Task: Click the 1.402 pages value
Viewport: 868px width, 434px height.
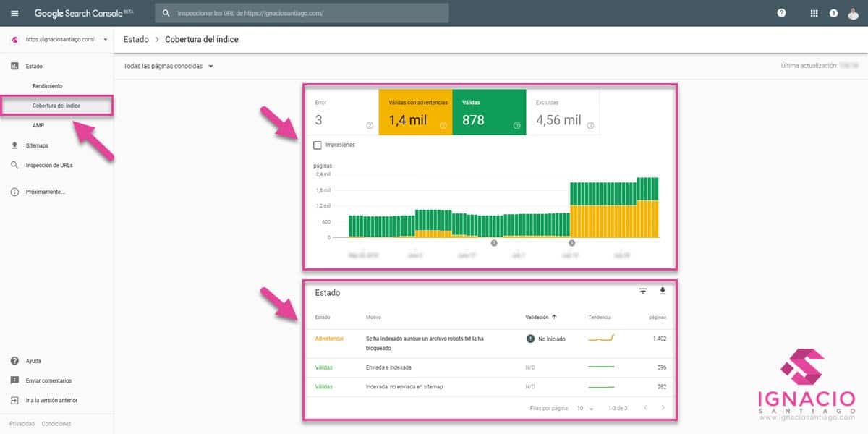Action: [x=658, y=338]
